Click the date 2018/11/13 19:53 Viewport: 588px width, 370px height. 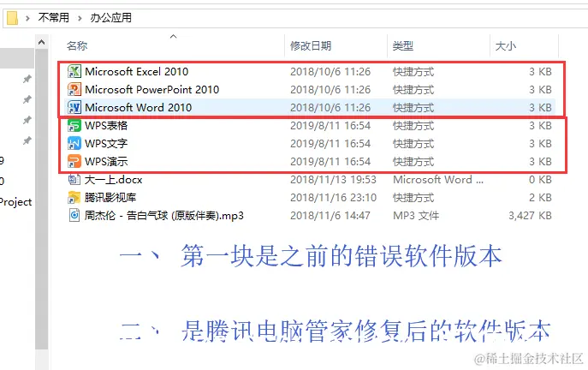click(333, 179)
